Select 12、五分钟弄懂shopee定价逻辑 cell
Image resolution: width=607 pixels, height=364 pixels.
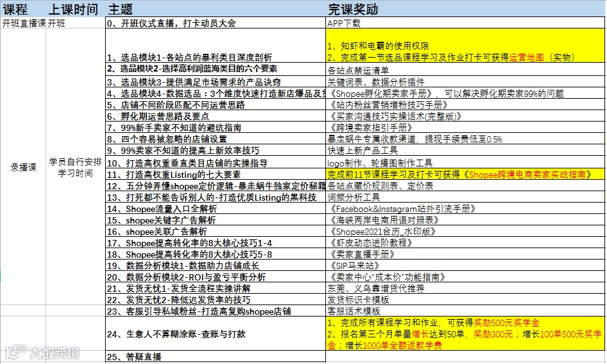[215, 186]
